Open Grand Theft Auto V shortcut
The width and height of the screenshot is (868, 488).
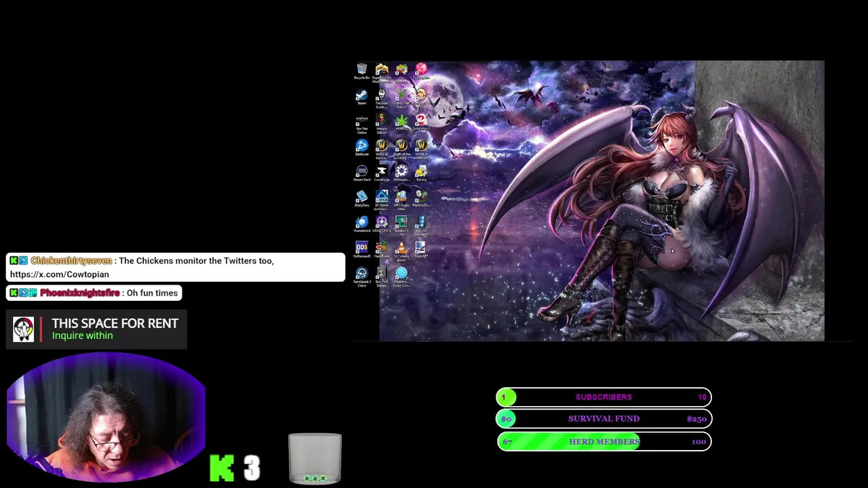(401, 98)
